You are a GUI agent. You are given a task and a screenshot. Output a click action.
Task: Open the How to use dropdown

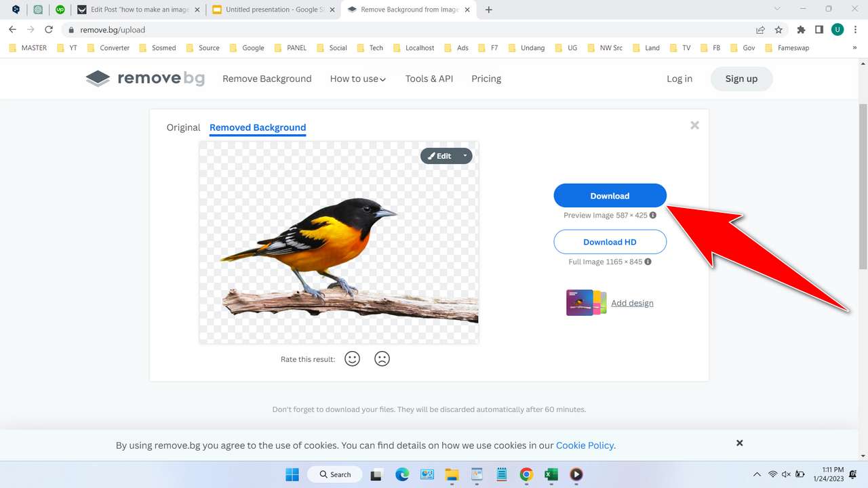pyautogui.click(x=357, y=79)
